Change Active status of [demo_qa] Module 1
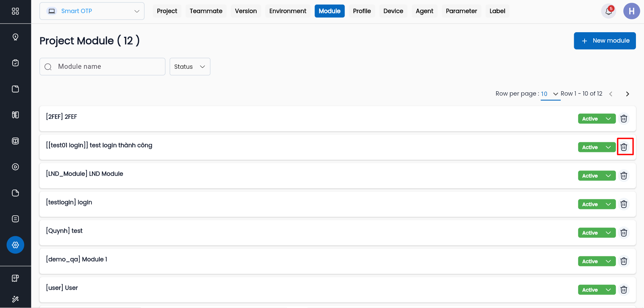Image resolution: width=644 pixels, height=308 pixels. coord(596,261)
